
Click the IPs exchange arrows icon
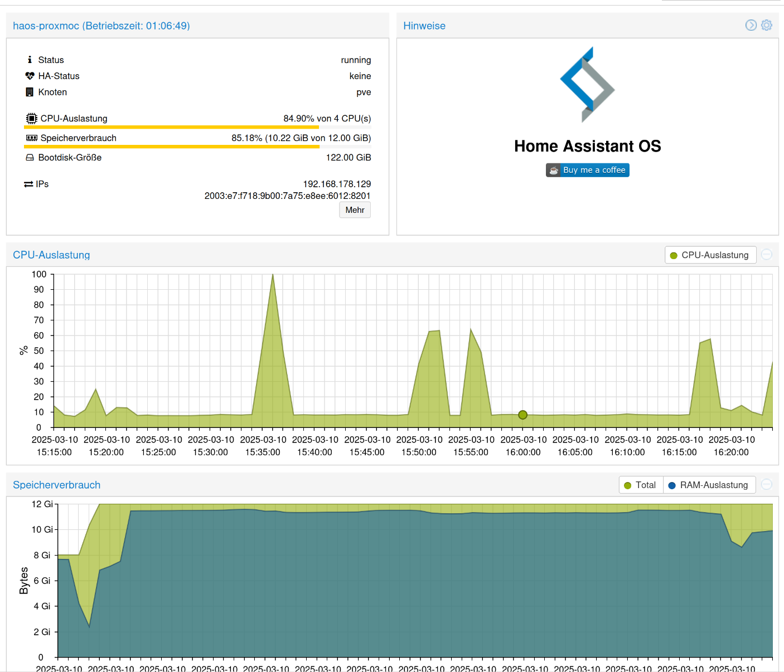coord(28,184)
